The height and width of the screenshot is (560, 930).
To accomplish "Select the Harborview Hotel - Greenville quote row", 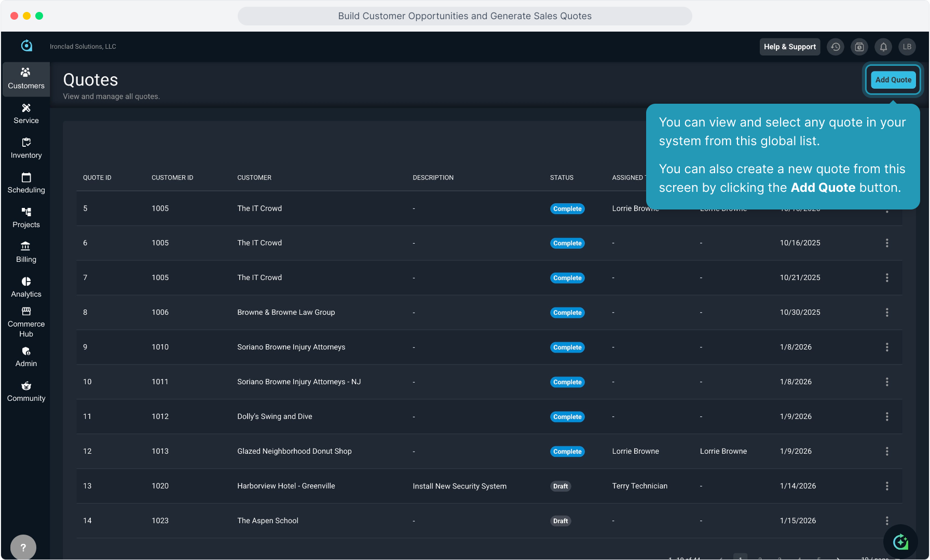I will pos(286,486).
